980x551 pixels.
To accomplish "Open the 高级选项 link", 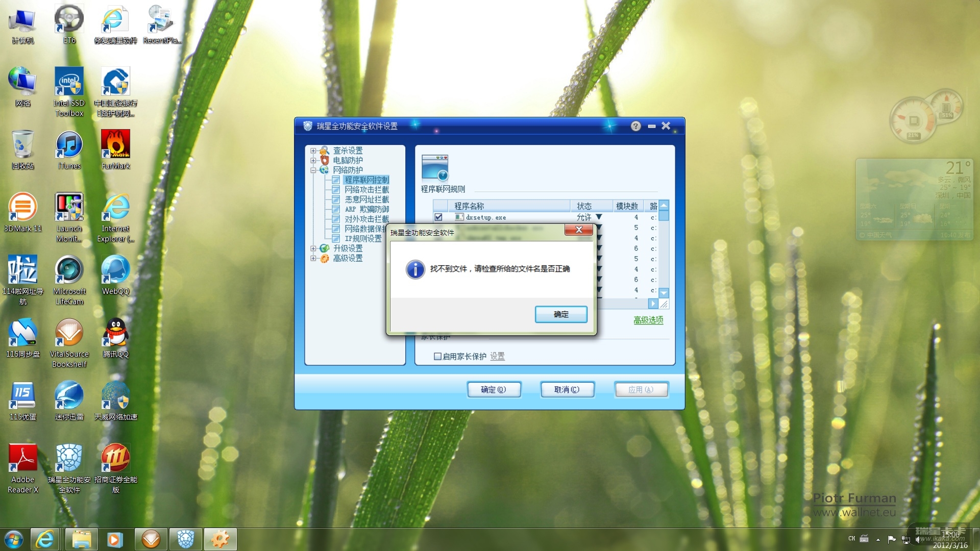I will pyautogui.click(x=648, y=320).
